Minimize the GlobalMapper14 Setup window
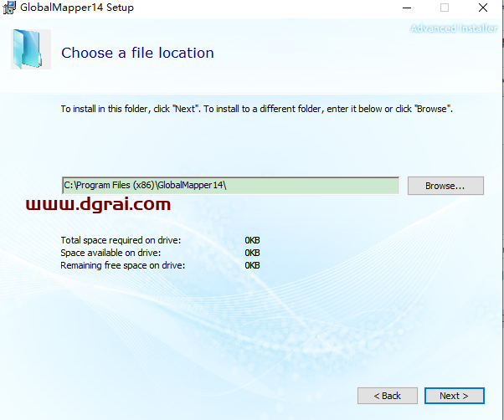 [x=407, y=8]
